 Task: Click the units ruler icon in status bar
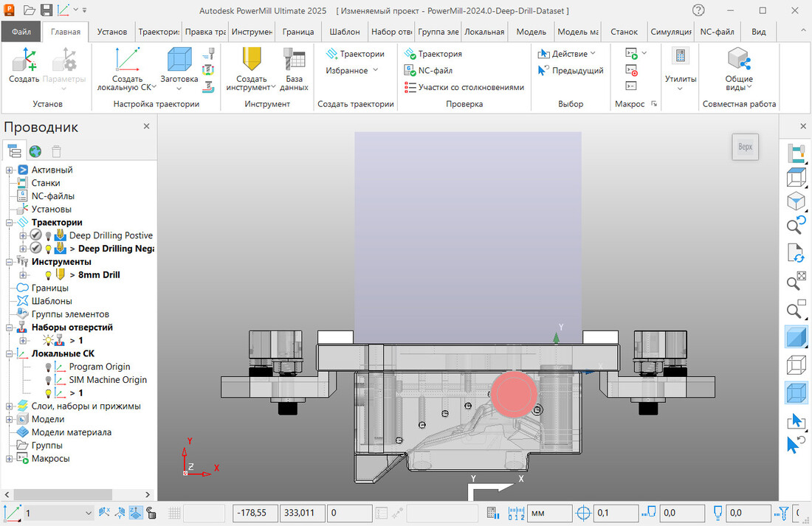pos(516,513)
